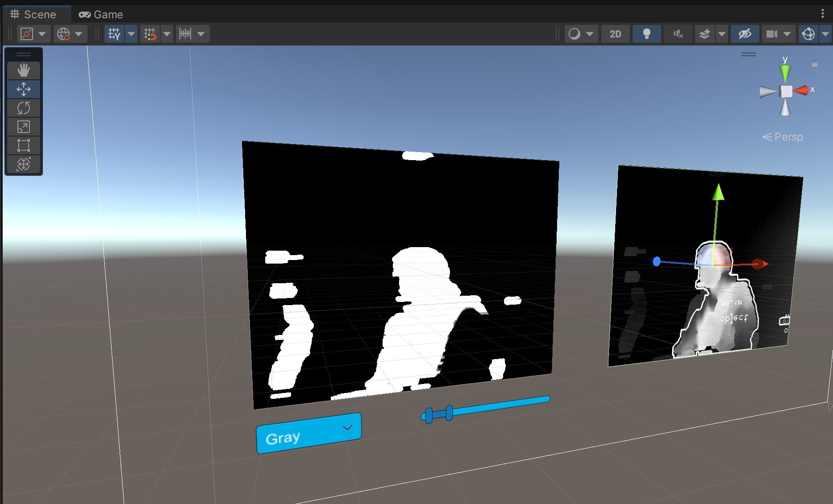The width and height of the screenshot is (833, 504).
Task: Unmute scene audio
Action: pos(678,33)
